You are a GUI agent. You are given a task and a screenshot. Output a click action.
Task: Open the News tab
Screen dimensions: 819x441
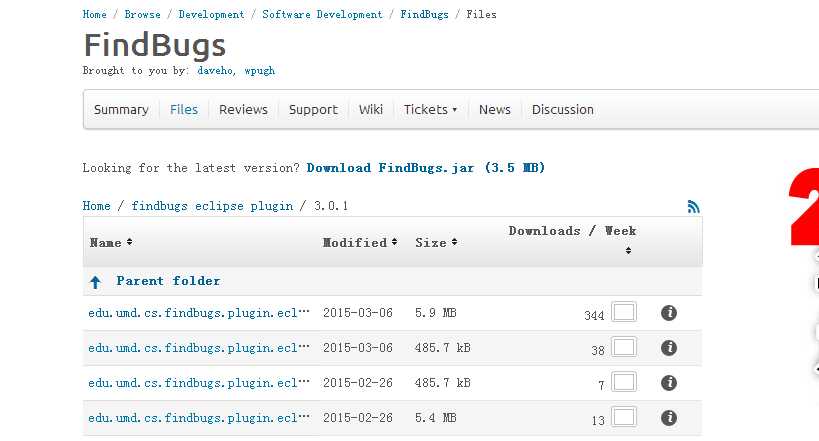[495, 110]
